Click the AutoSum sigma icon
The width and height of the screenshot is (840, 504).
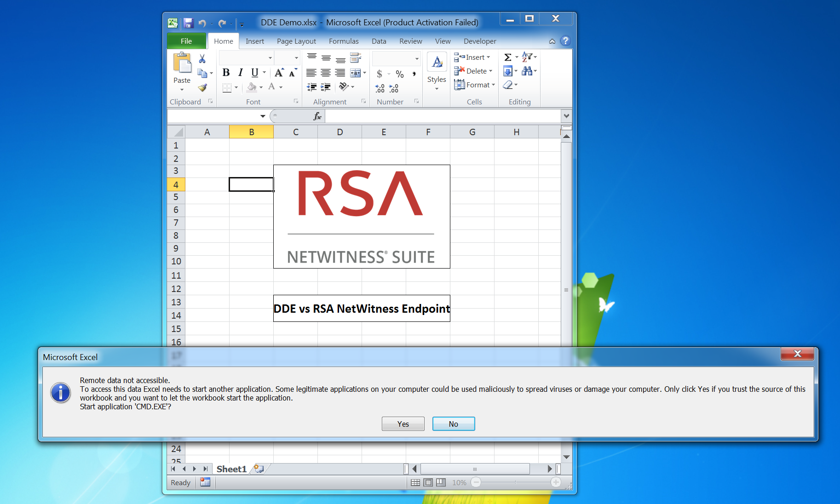point(508,57)
